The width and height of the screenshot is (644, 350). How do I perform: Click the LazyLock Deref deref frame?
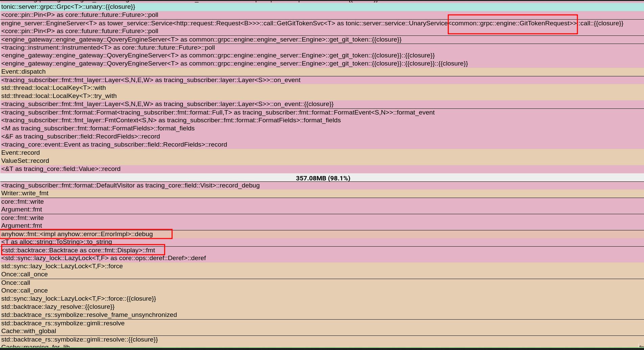[x=322, y=258]
